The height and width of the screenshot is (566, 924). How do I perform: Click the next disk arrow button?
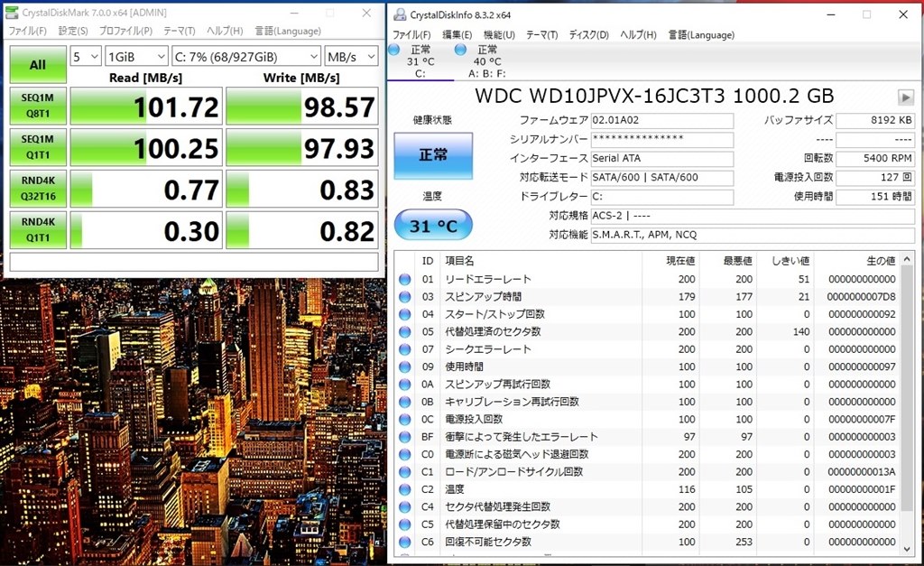[906, 97]
